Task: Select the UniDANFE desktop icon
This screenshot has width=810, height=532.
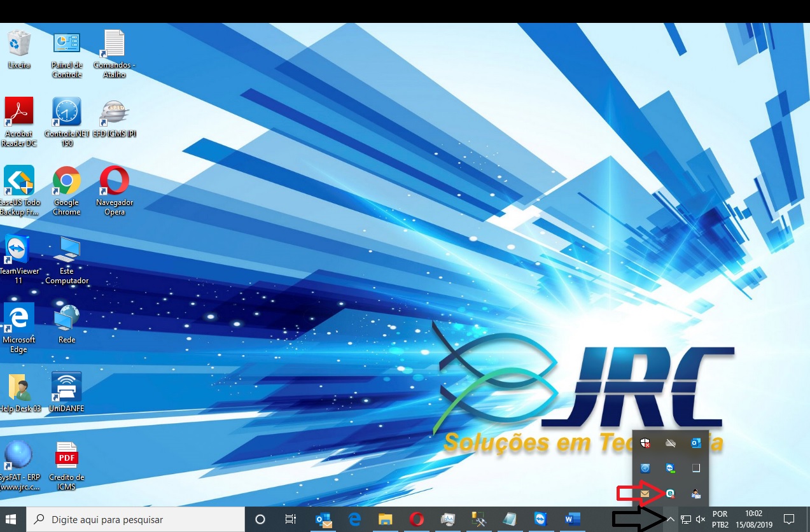Action: [x=67, y=393]
